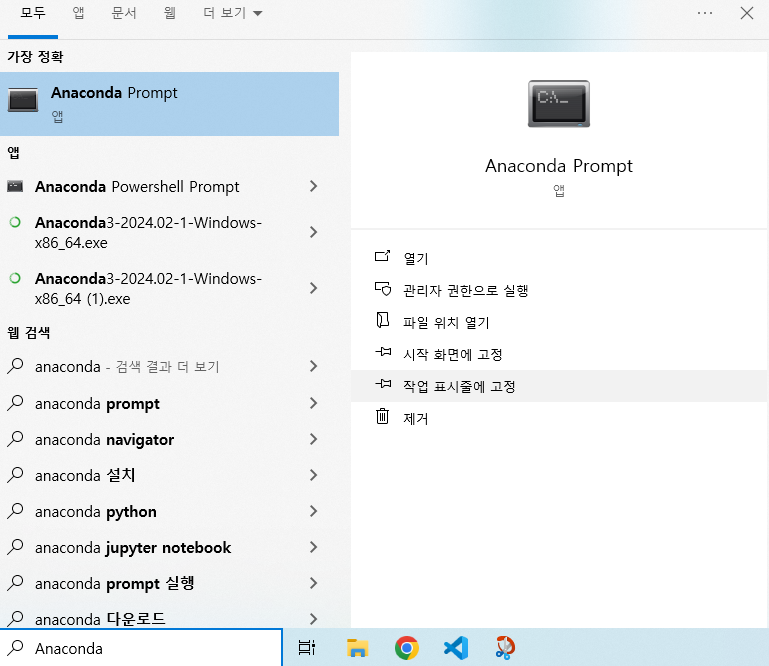Expand chevron for Anaconda3 x86_64.exe result

(313, 232)
